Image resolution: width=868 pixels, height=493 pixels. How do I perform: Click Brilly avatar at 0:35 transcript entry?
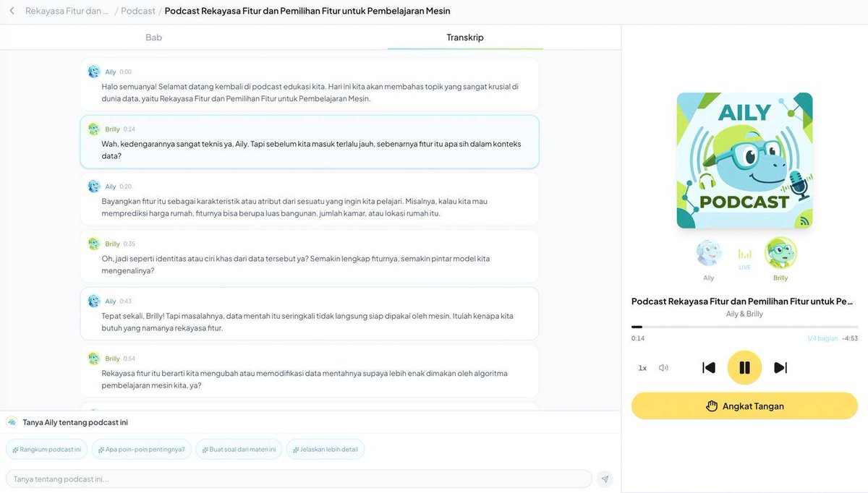(94, 244)
